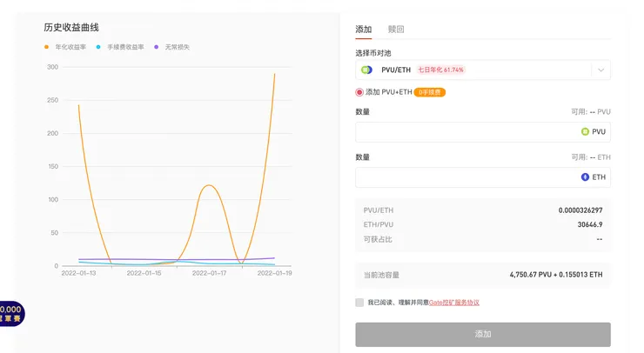This screenshot has height=353, width=644.
Task: Check the 我已阅读 agreement checkbox
Action: point(359,303)
